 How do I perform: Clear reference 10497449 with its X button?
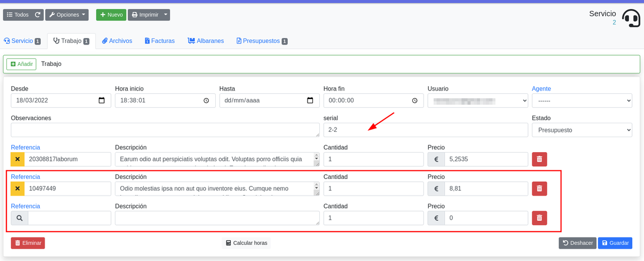click(18, 189)
